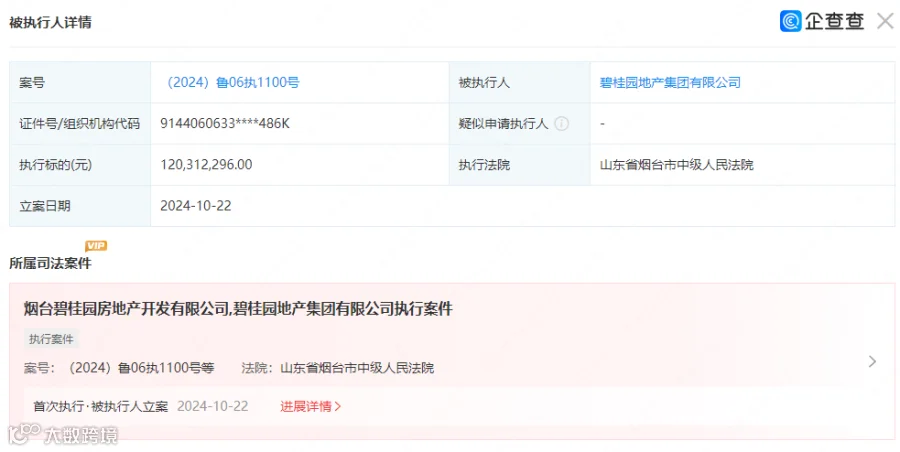Close the 被执行人详情 dialog

[x=885, y=21]
